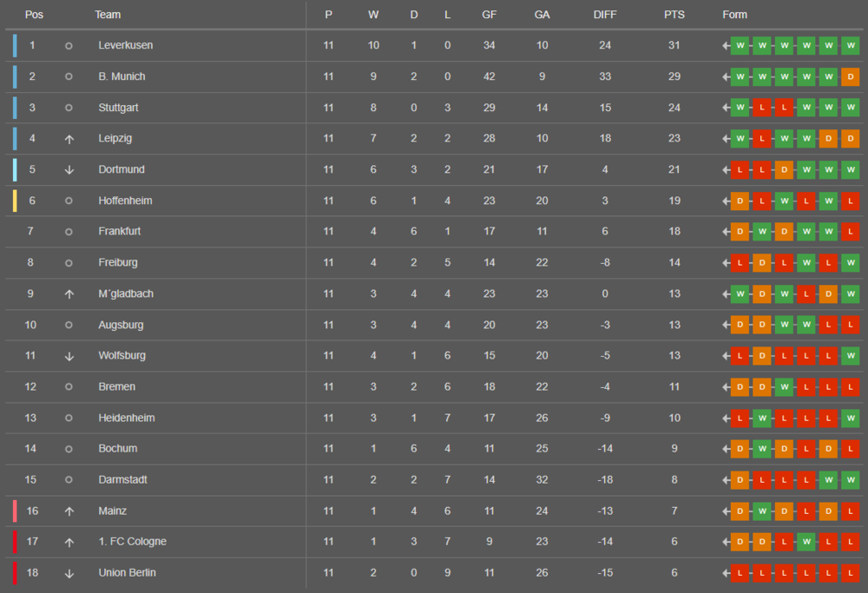Image resolution: width=868 pixels, height=593 pixels.
Task: Sort table by DIFF column header
Action: [x=605, y=15]
